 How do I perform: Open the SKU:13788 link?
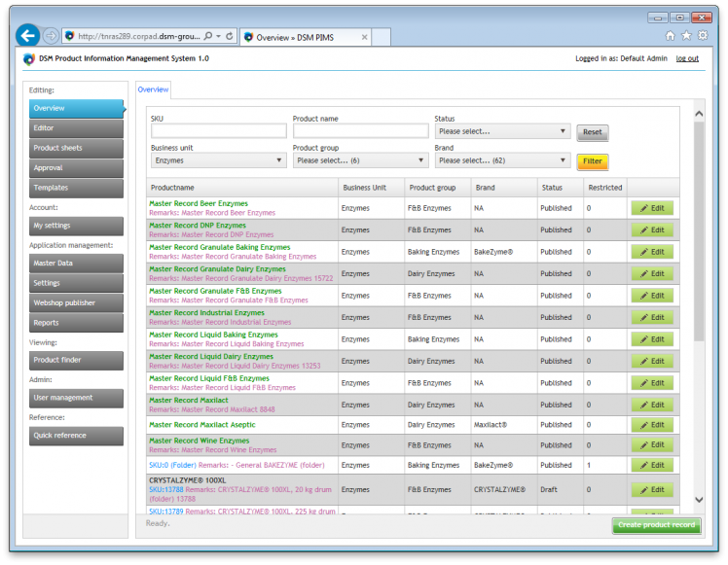click(x=166, y=490)
